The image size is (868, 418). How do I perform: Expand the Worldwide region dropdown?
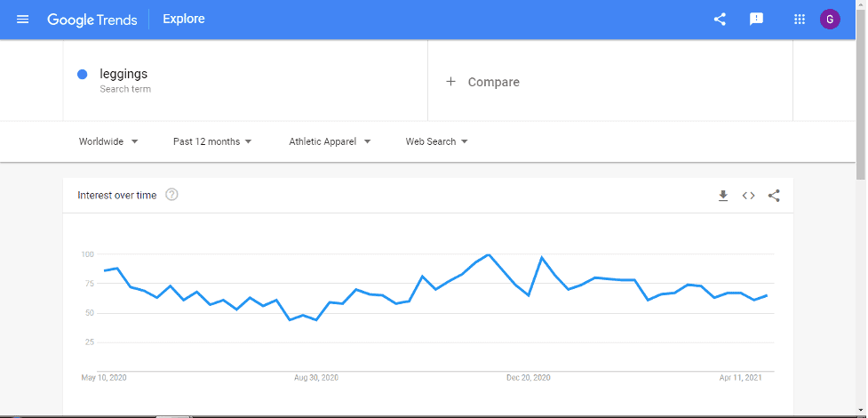pos(108,141)
